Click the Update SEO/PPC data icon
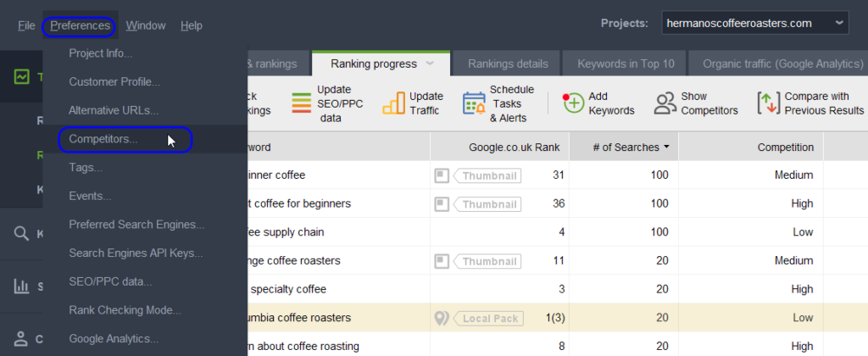 tap(302, 103)
